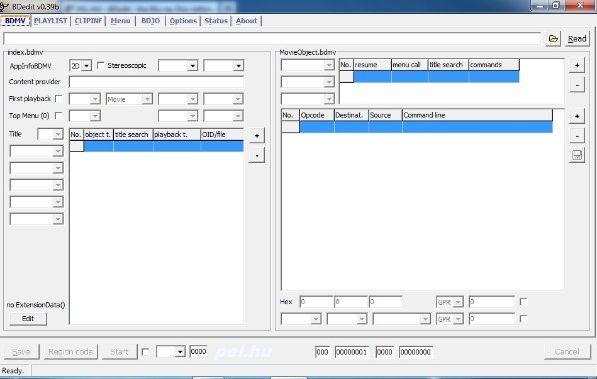Click the 'object t.' column header
This screenshot has width=597, height=379.
98,135
